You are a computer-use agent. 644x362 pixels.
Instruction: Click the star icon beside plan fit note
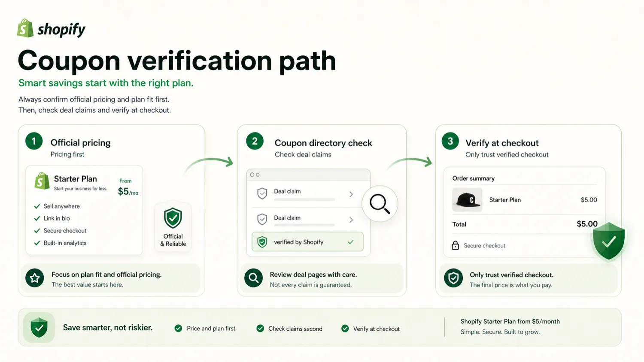[35, 278]
